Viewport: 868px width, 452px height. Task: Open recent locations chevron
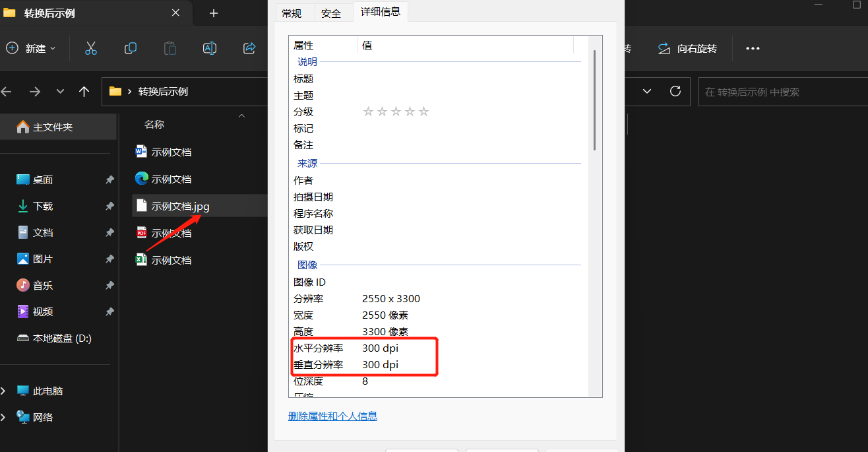click(60, 92)
